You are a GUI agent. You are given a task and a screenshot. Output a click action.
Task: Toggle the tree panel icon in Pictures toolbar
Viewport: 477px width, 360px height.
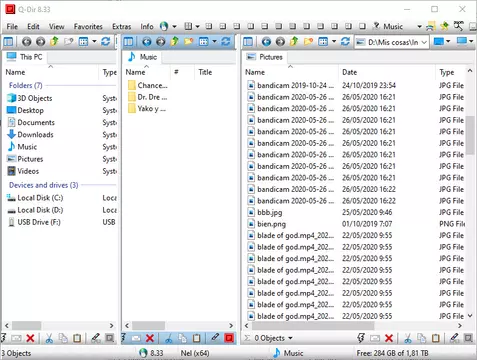(x=248, y=42)
